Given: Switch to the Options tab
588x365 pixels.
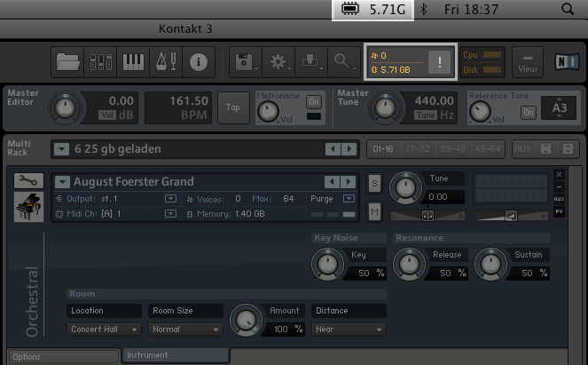Looking at the screenshot, I should tap(63, 357).
